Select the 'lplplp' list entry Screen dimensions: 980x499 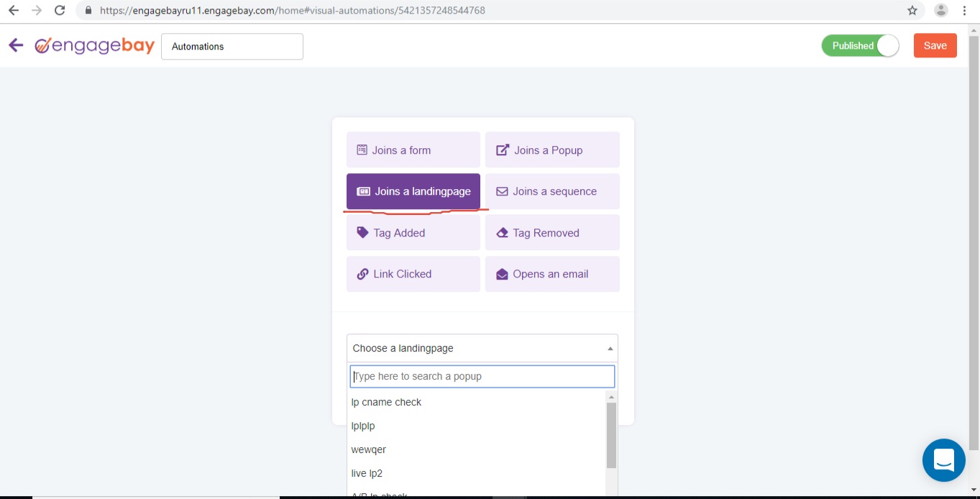[363, 426]
